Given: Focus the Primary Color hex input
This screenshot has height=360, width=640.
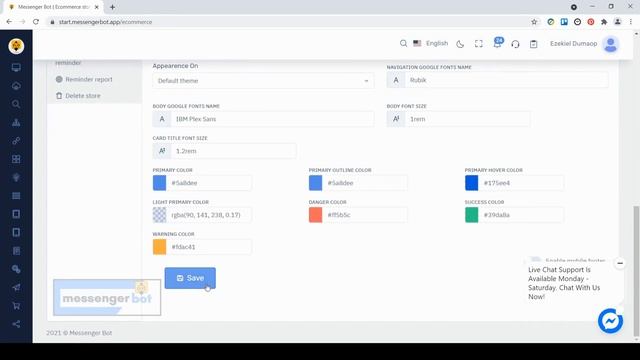Looking at the screenshot, I should point(209,183).
